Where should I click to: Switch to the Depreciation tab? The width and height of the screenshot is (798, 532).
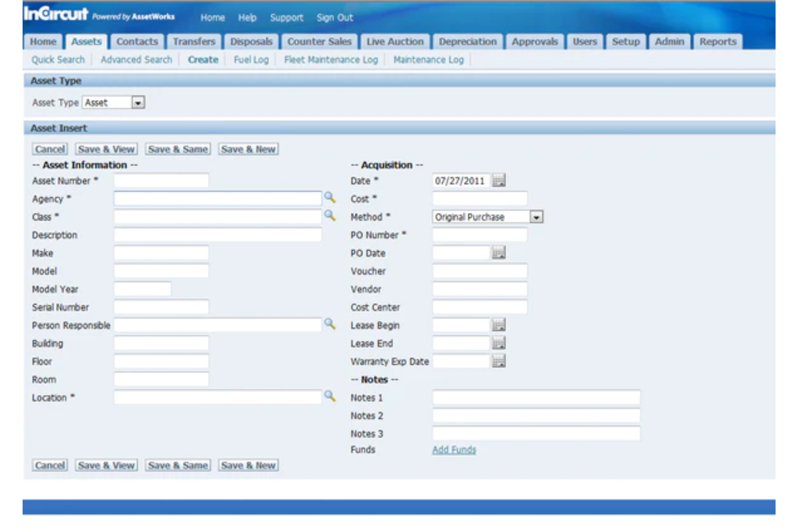click(x=467, y=41)
